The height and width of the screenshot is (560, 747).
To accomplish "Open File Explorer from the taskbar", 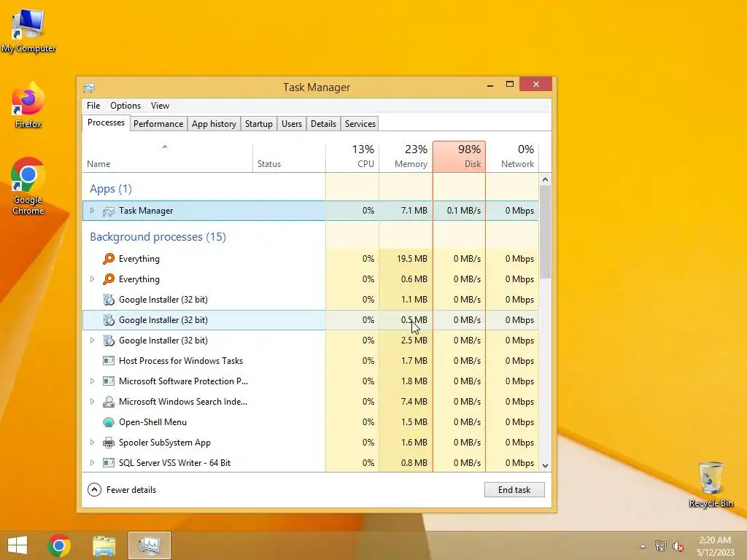I will tap(104, 545).
